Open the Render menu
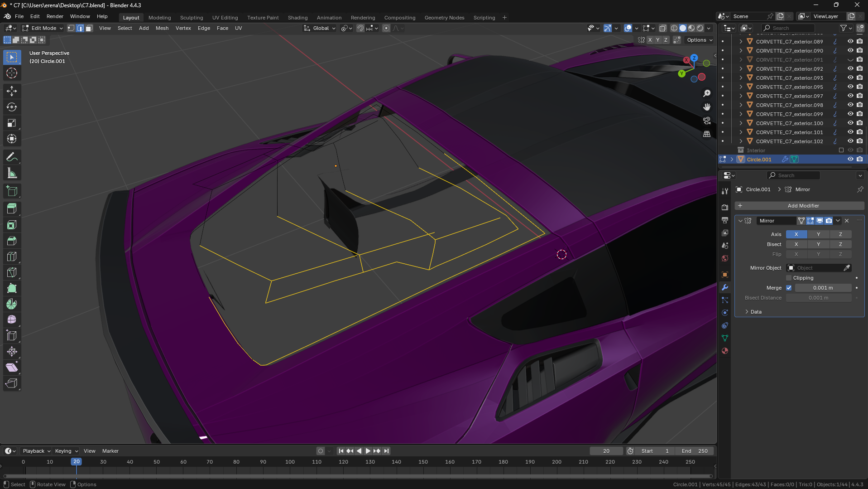 pyautogui.click(x=55, y=16)
